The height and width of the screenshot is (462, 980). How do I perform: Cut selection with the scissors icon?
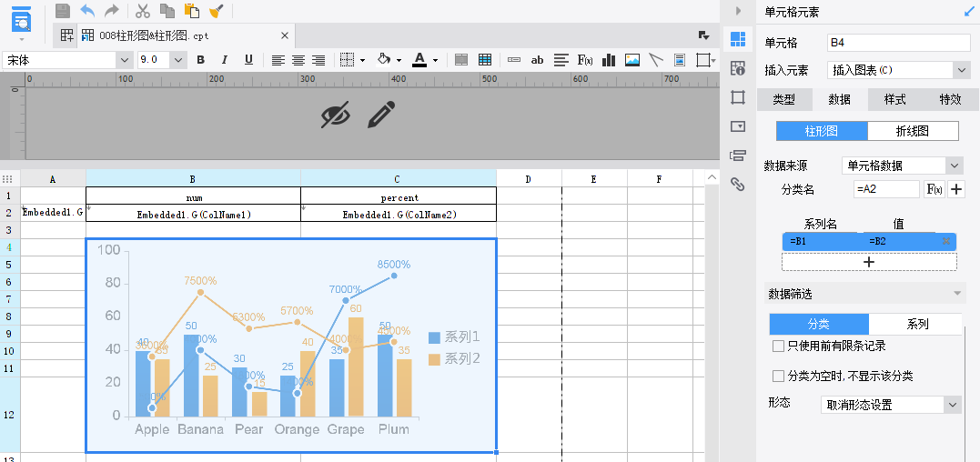point(143,11)
